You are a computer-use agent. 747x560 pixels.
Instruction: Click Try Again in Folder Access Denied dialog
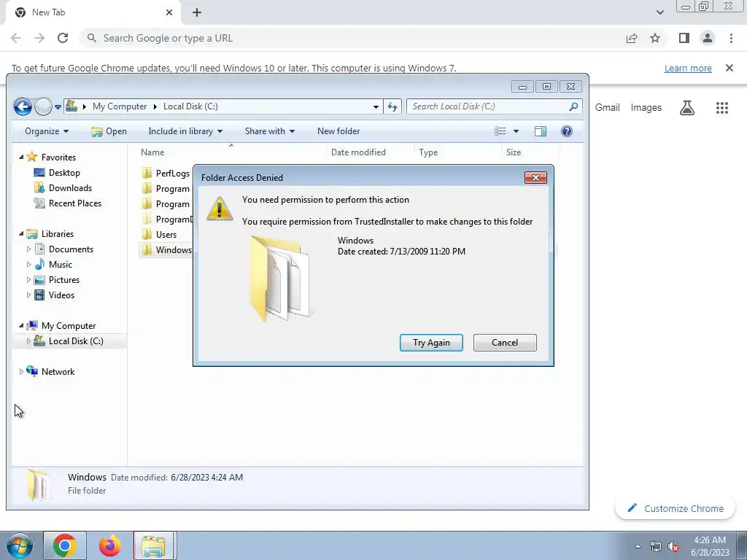[431, 343]
